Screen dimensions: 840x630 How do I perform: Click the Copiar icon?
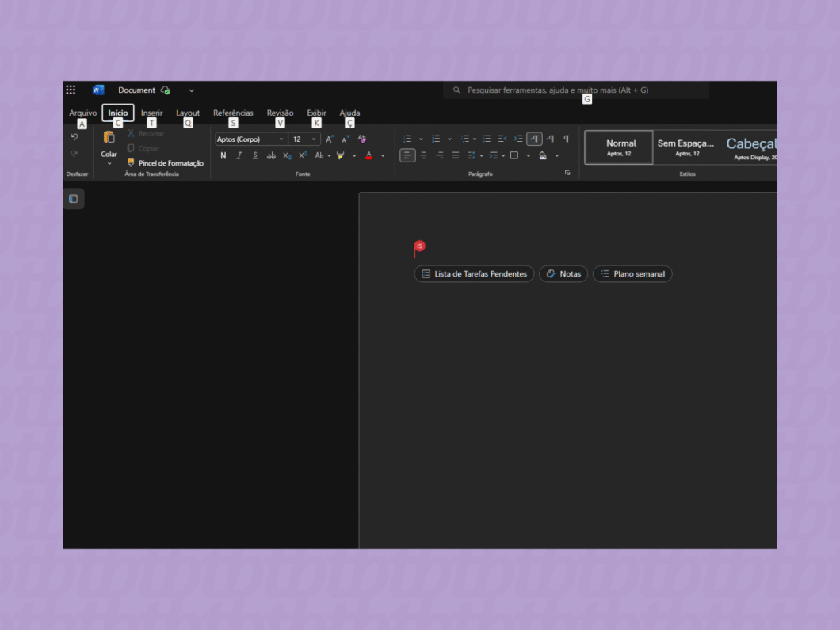131,148
